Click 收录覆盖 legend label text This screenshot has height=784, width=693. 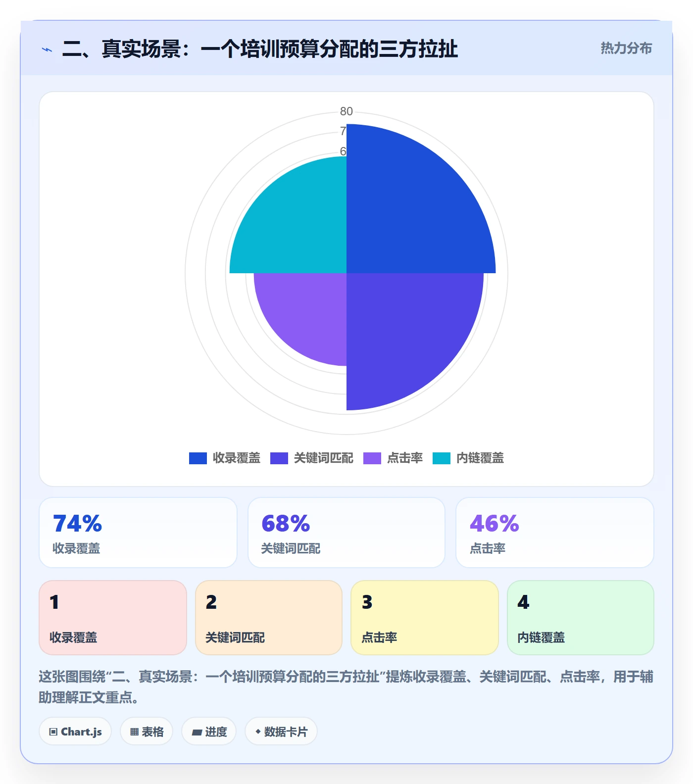click(x=237, y=458)
